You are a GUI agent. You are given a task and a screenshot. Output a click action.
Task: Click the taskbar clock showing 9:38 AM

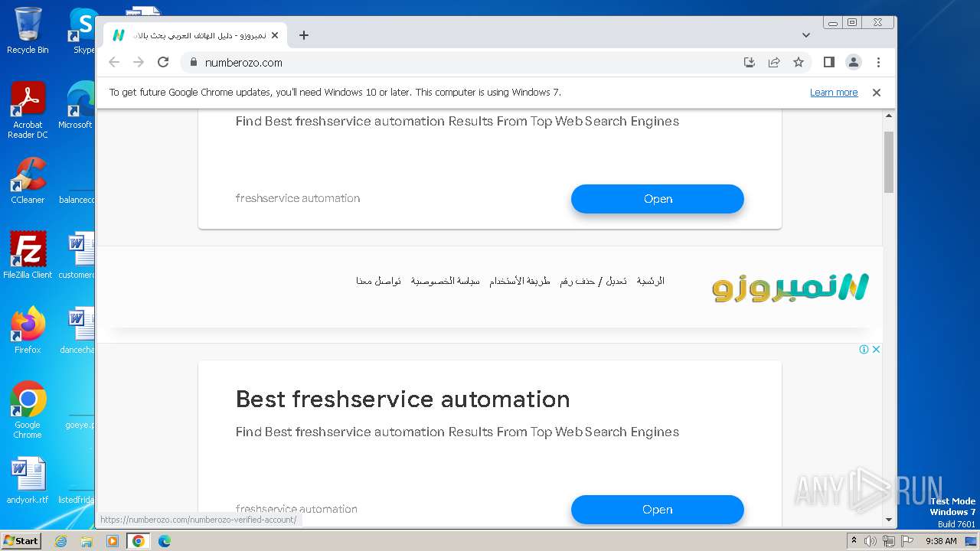941,541
